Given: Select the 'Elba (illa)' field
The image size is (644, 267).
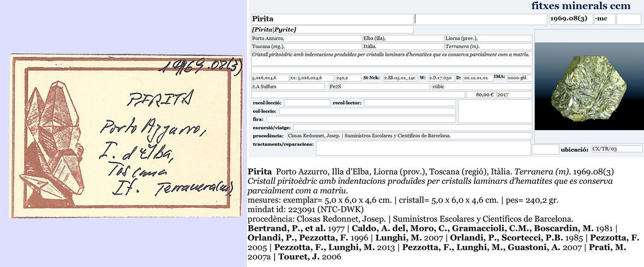Looking at the screenshot, I should [x=402, y=39].
